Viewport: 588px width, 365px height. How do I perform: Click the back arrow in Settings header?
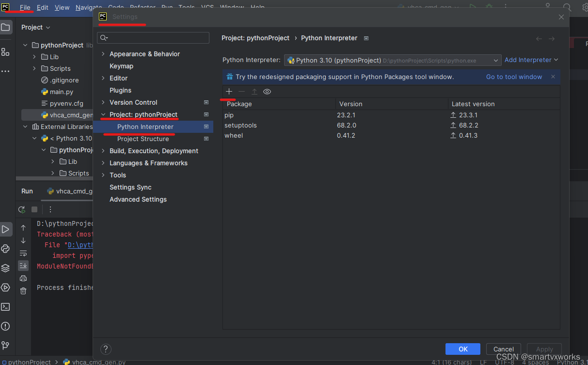point(539,39)
